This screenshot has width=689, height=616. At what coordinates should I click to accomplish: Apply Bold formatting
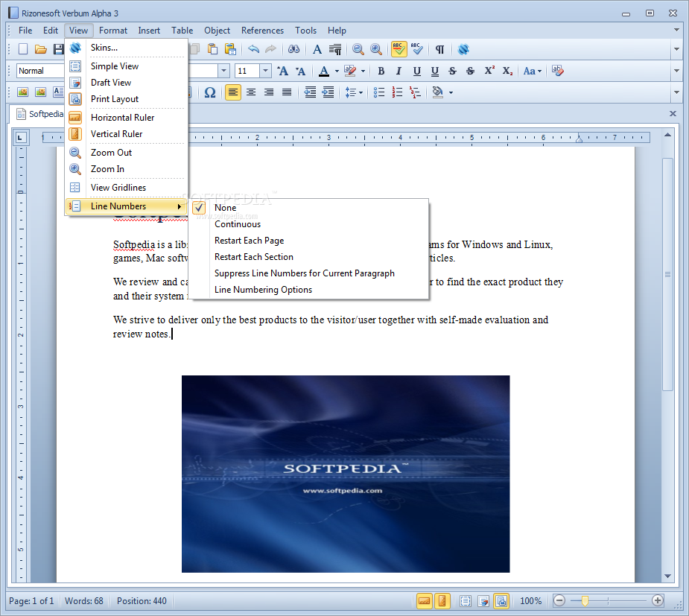[x=381, y=71]
